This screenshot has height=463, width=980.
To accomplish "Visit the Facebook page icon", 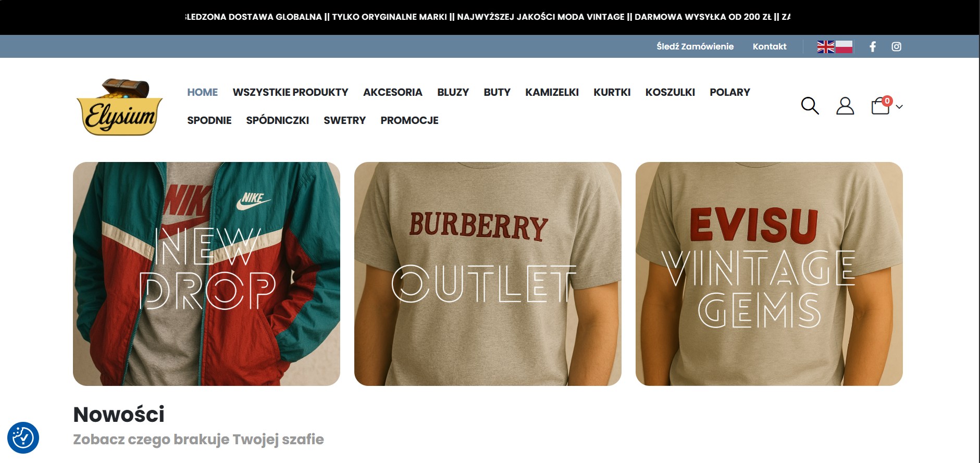I will (x=873, y=46).
